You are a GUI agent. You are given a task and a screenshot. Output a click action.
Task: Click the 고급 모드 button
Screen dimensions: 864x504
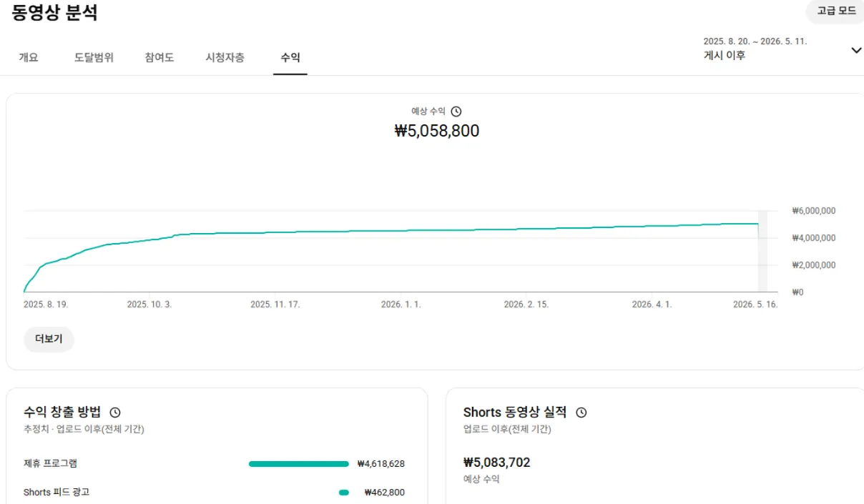[837, 11]
